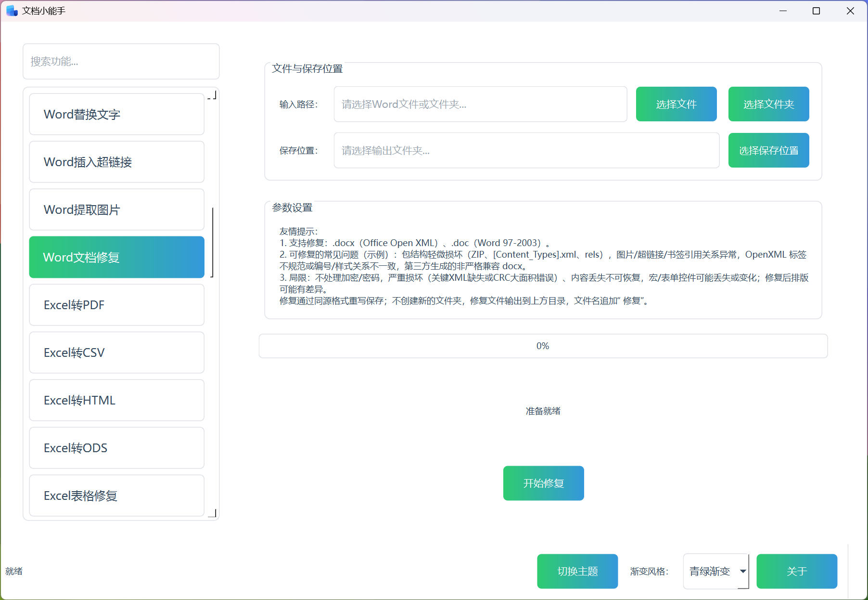Select the Excel转HTML function
This screenshot has height=600, width=868.
[116, 400]
